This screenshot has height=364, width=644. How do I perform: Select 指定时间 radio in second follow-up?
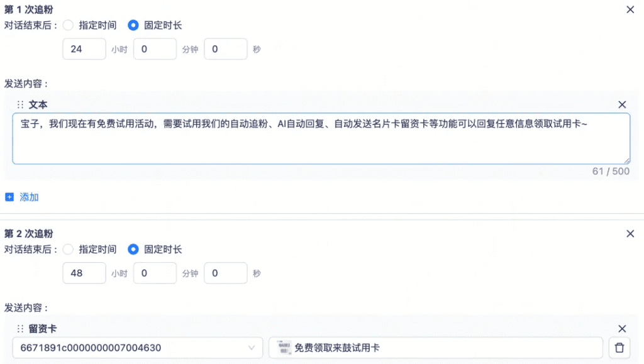[x=69, y=249]
